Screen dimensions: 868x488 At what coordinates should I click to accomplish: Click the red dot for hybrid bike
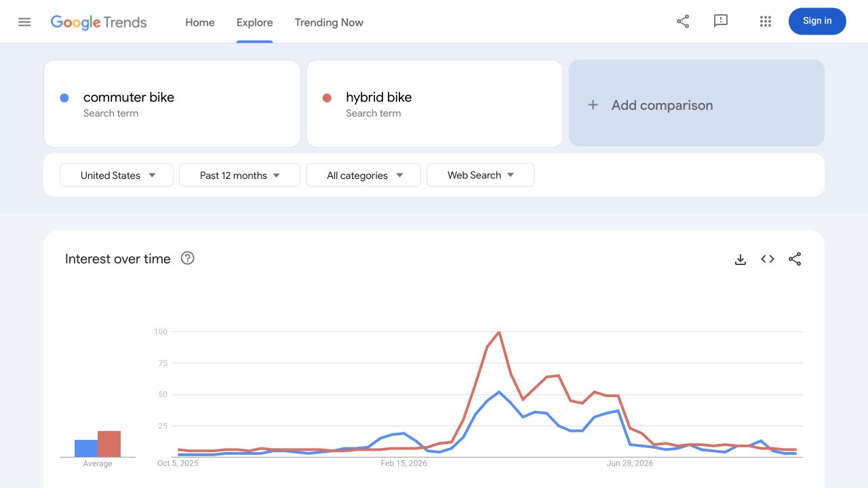point(327,98)
